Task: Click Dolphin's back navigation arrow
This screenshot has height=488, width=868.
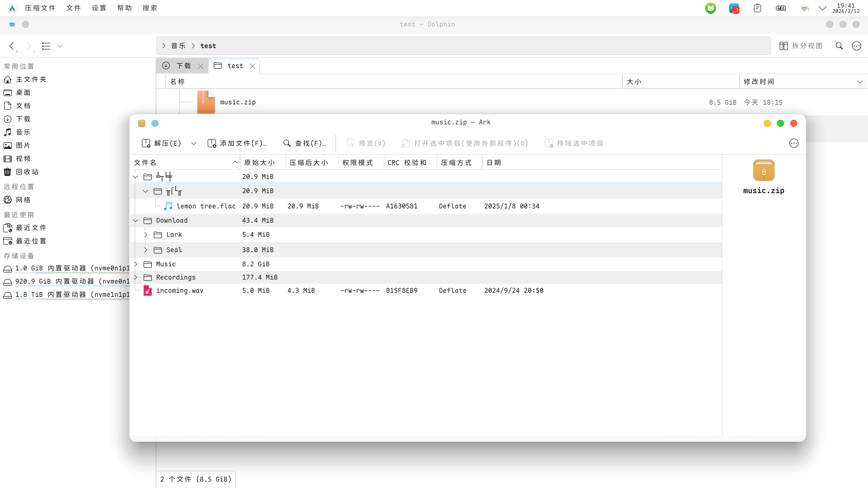Action: pyautogui.click(x=12, y=46)
